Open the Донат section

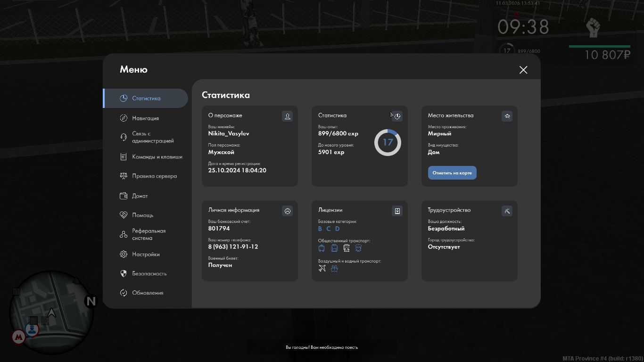pos(140,196)
